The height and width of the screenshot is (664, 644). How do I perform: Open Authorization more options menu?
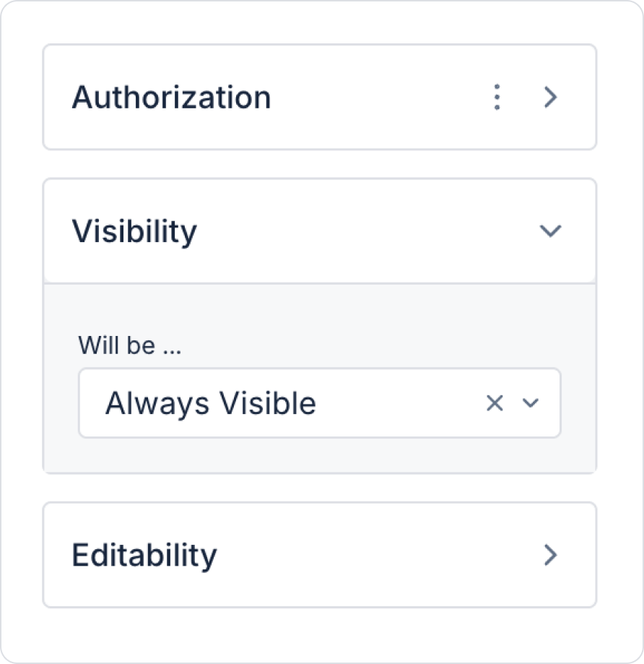pos(497,97)
